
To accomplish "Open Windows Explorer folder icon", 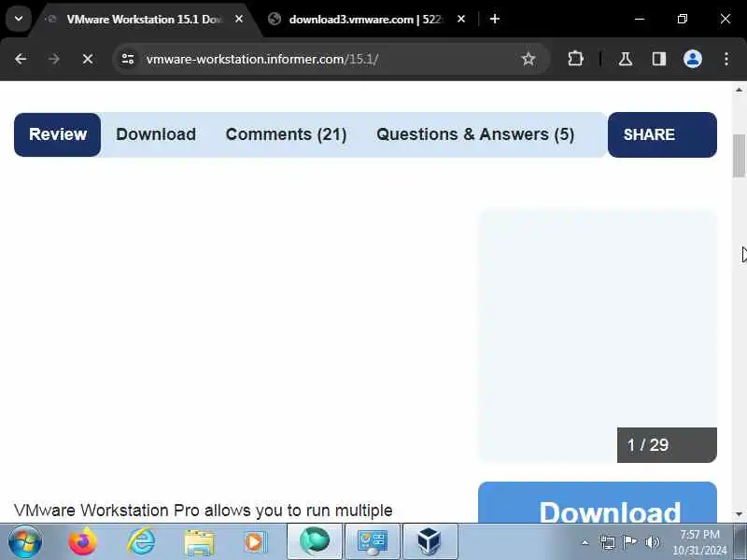I will coord(199,543).
